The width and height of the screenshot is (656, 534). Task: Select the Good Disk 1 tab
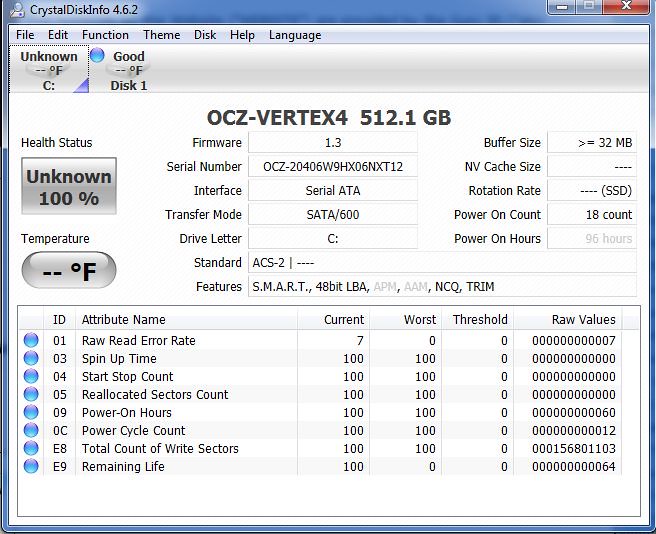click(x=128, y=69)
